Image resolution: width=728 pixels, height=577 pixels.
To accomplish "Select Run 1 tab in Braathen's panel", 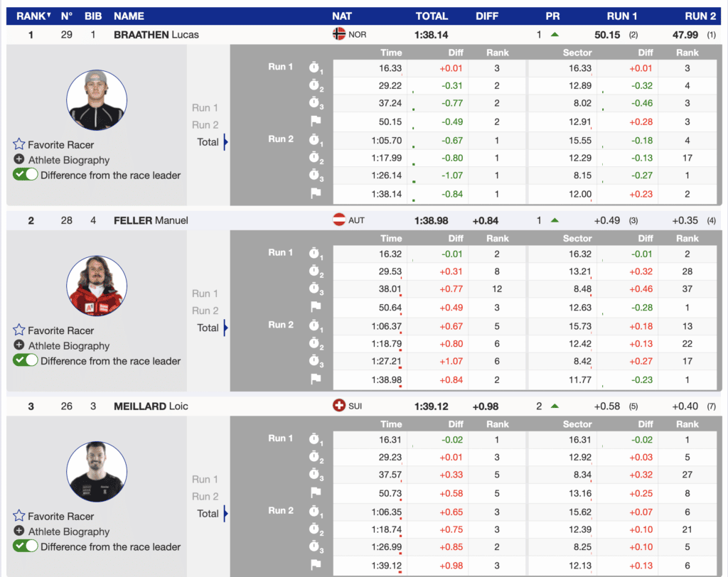I will 205,108.
